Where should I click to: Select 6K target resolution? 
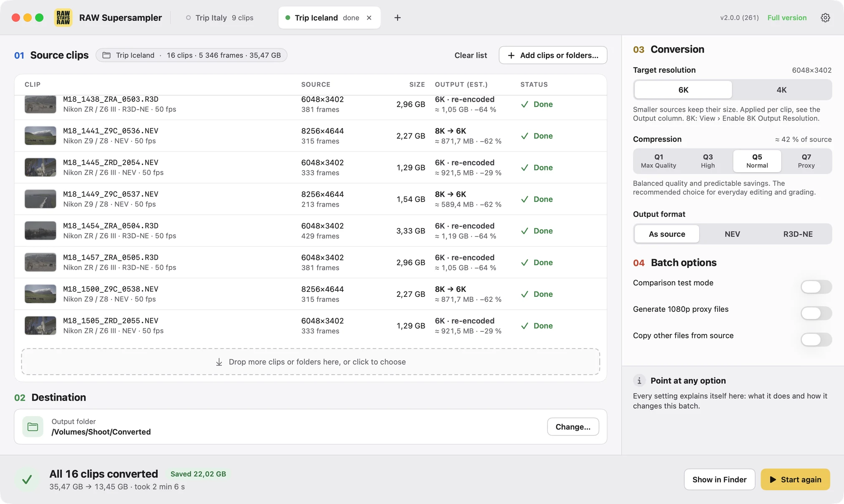pyautogui.click(x=683, y=90)
